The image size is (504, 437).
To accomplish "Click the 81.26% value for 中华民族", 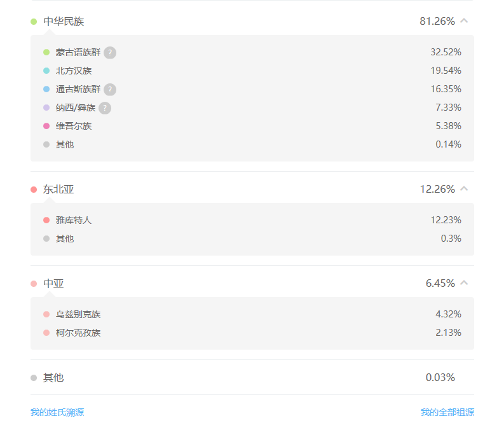I will pos(437,21).
